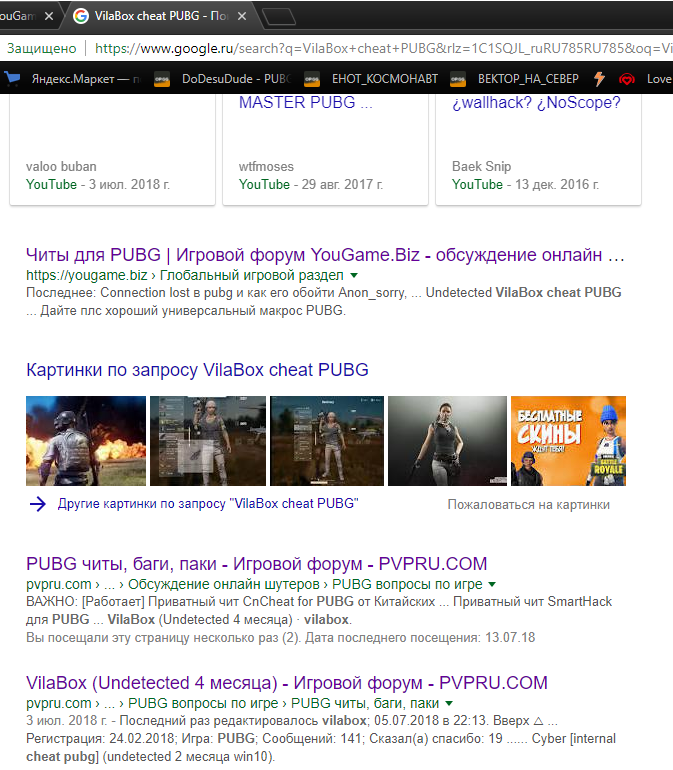Open the ВЕКТОР_НА_СЕВЕР bookmark
This screenshot has width=673, height=770.
click(x=514, y=79)
